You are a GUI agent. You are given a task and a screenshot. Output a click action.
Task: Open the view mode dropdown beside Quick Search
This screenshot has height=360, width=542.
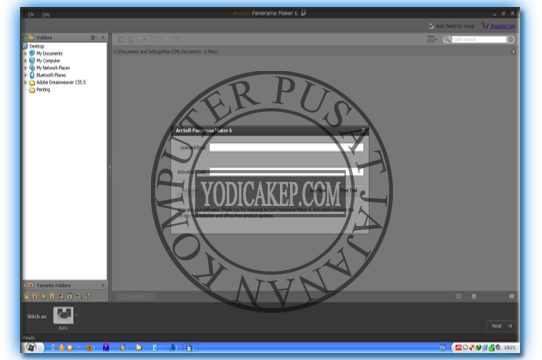click(432, 39)
